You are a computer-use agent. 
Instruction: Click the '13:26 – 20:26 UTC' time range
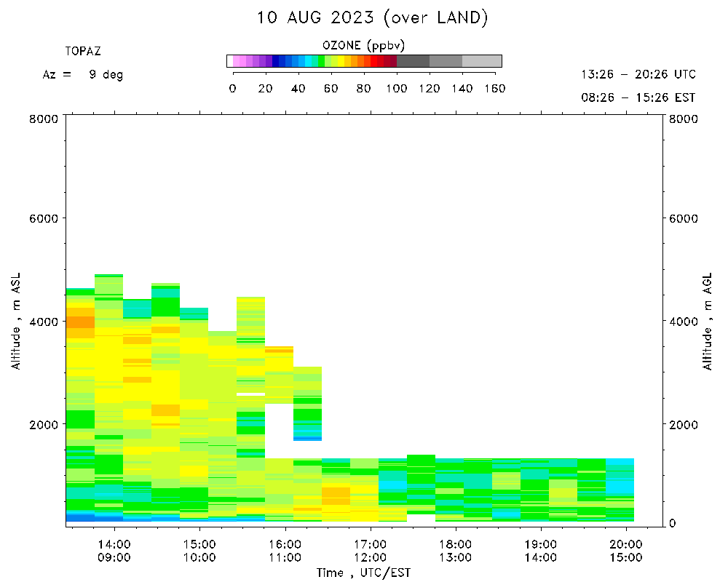638,74
